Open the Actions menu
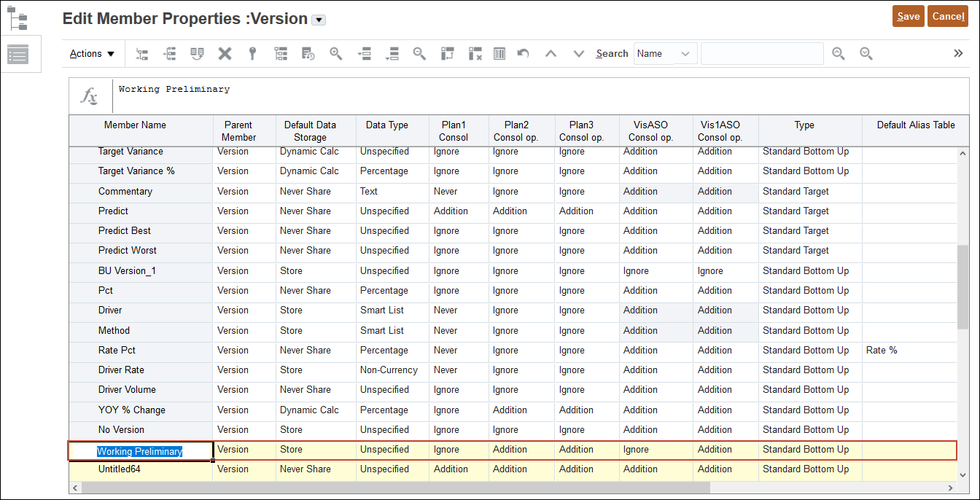980x500 pixels. coord(91,53)
